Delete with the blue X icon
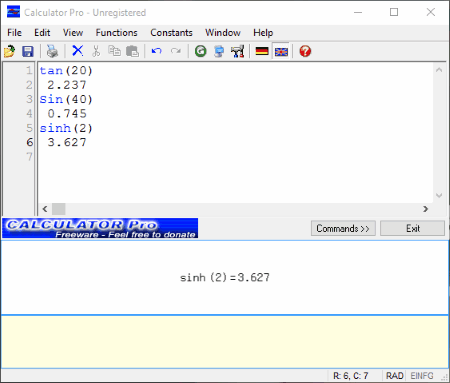Screen dimensions: 450x383 (78, 51)
